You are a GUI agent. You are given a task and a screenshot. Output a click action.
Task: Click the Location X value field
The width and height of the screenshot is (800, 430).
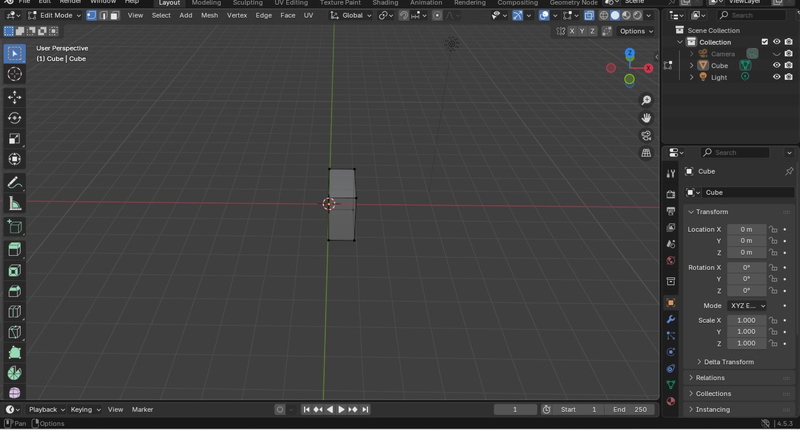click(x=746, y=229)
